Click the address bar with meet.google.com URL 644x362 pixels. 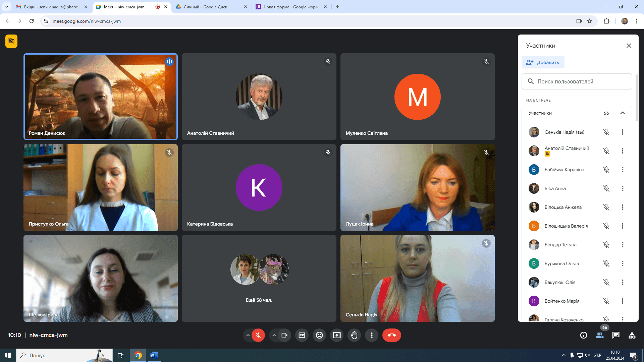point(312,21)
